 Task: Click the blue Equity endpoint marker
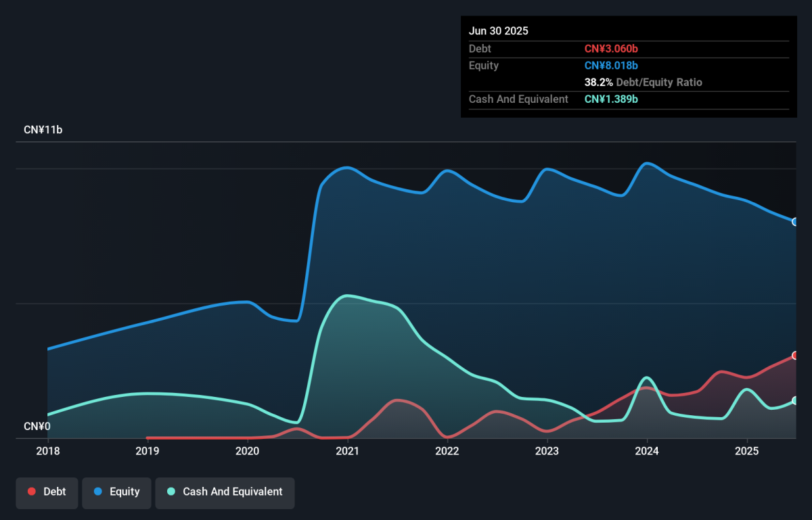click(795, 222)
